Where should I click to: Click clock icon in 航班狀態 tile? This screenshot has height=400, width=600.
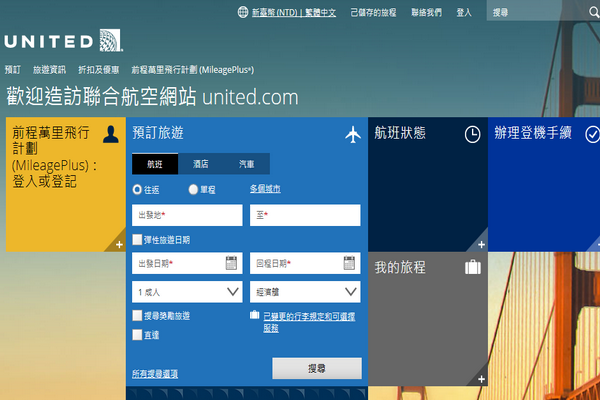click(473, 135)
